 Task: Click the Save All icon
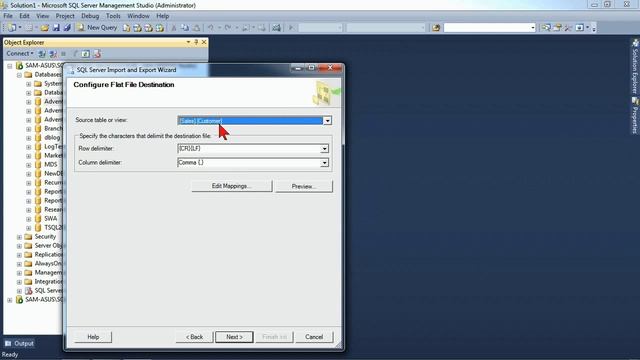click(67, 27)
